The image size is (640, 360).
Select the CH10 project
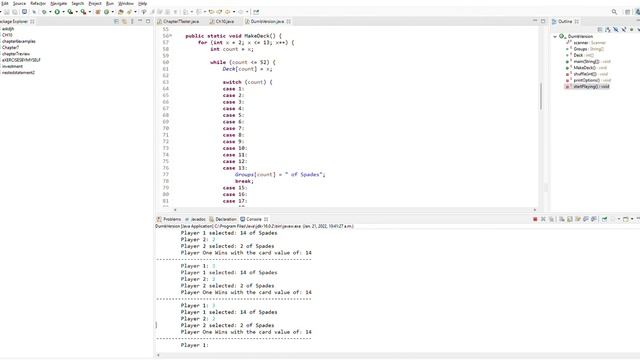(7, 35)
